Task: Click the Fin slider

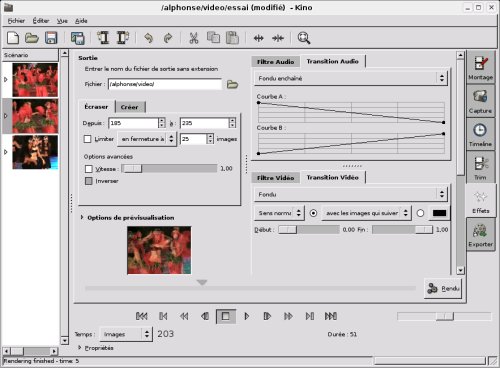Action: [402, 230]
